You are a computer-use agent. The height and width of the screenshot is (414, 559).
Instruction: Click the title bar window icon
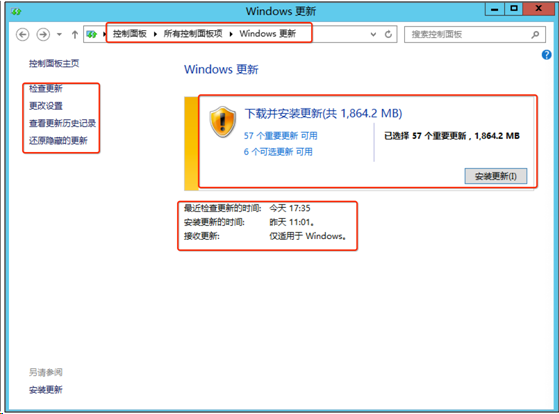[16, 12]
